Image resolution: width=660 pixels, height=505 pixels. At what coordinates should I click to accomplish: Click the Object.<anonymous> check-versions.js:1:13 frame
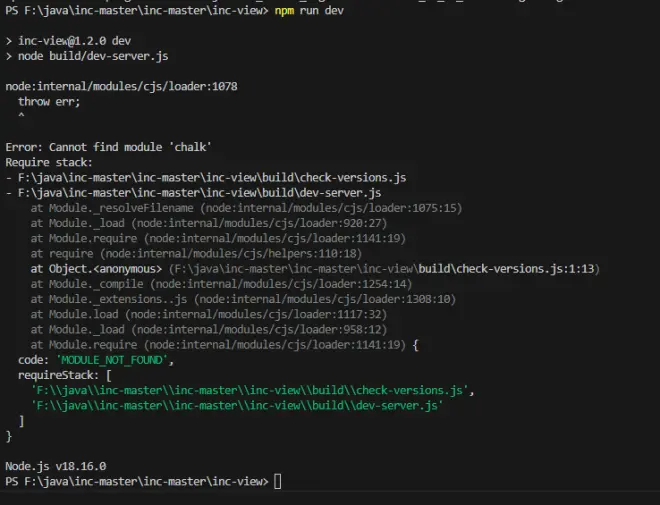[x=313, y=268]
